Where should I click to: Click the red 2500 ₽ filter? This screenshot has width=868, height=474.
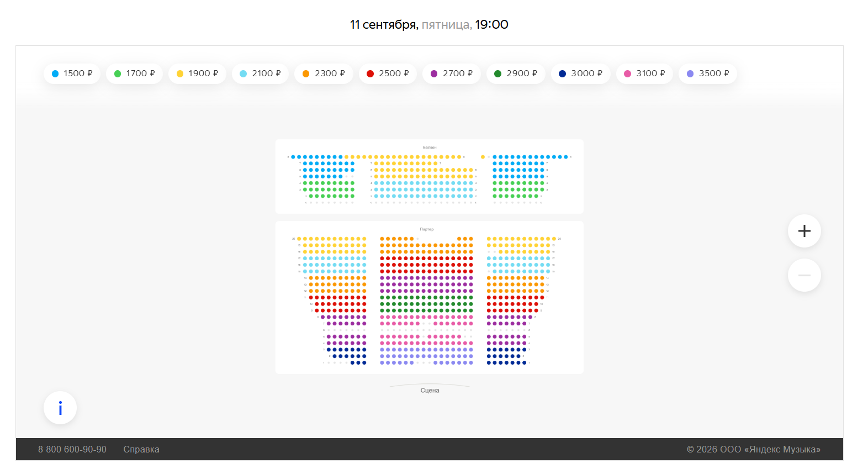click(388, 73)
